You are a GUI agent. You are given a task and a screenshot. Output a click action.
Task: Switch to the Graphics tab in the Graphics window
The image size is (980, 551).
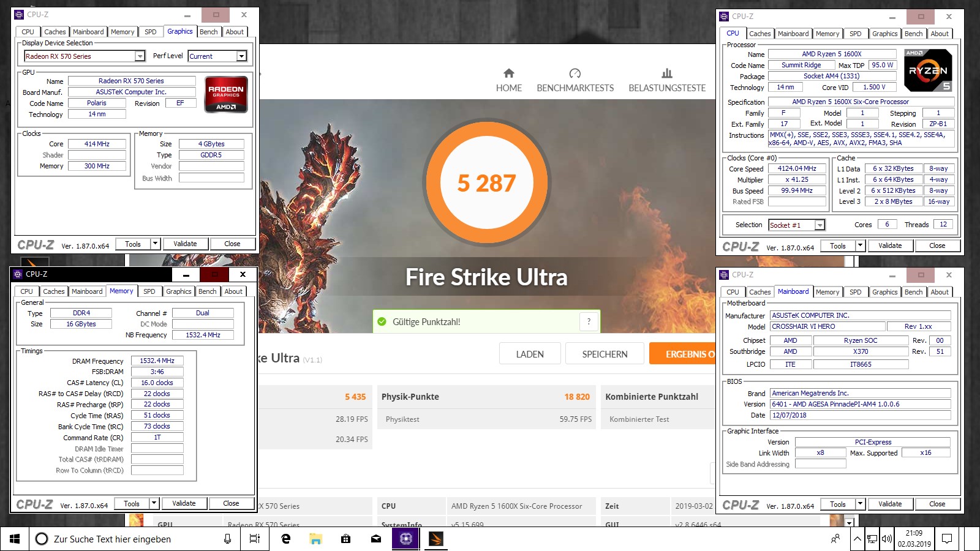point(180,32)
